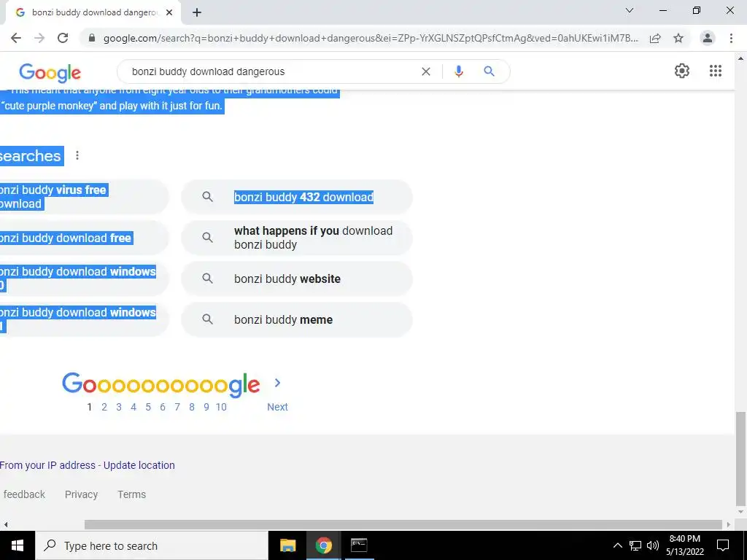Click the horizontal scrollbar thumb

(403, 524)
